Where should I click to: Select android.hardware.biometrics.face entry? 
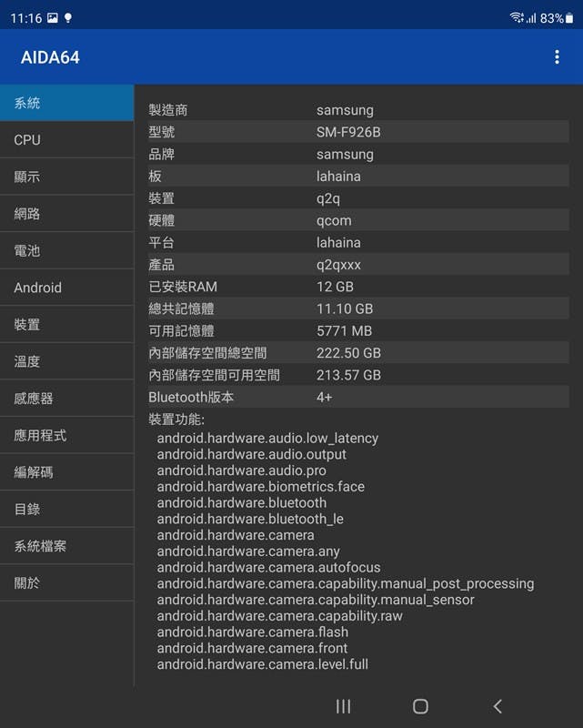260,487
